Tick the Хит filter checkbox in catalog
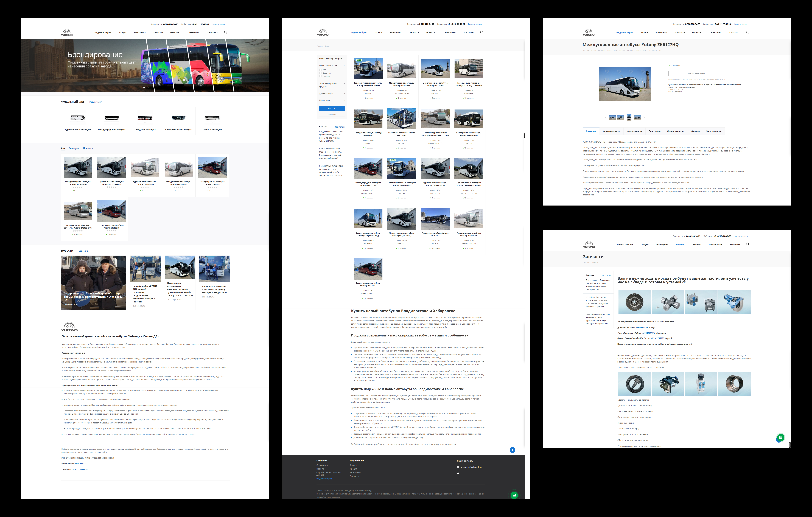Screen dimensions: 812x517 320,70
